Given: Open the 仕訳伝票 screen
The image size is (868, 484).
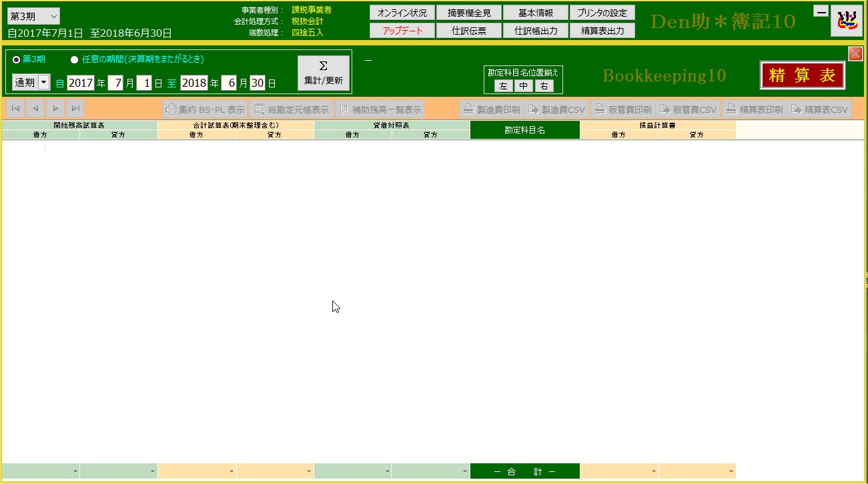Looking at the screenshot, I should pos(469,30).
